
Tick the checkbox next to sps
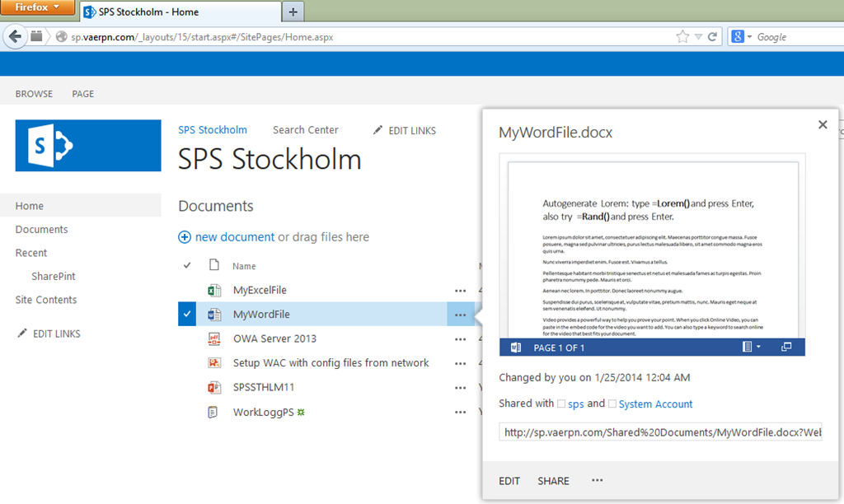(x=560, y=404)
